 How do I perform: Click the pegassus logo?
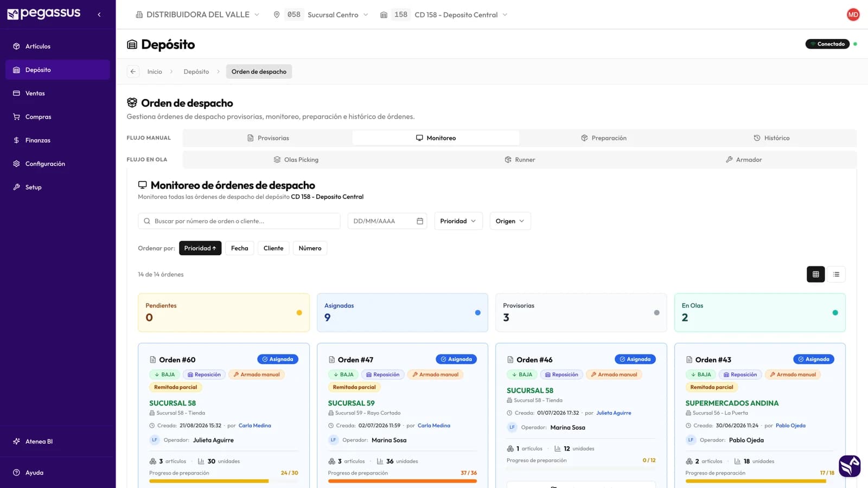pos(44,14)
